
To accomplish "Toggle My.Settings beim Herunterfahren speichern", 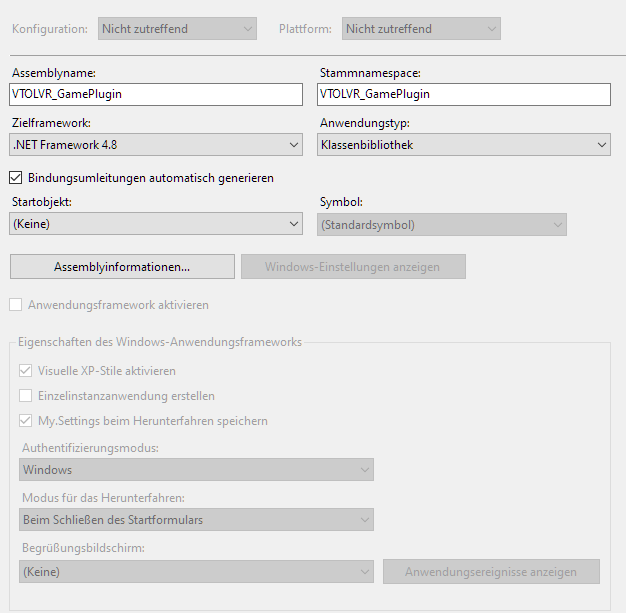I will coord(26,421).
